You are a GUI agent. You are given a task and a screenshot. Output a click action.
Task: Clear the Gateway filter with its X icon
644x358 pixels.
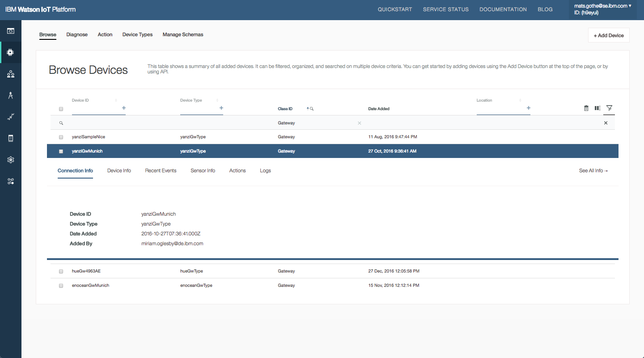pos(360,123)
